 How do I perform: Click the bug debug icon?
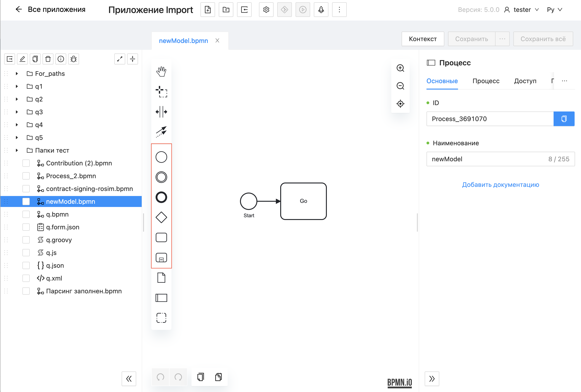pyautogui.click(x=74, y=59)
